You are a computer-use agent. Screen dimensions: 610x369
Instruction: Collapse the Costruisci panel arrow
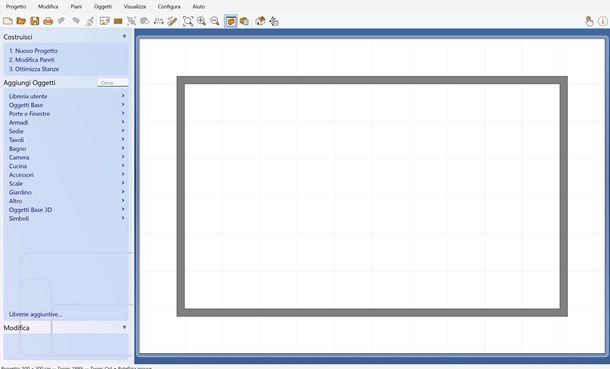[x=124, y=37]
